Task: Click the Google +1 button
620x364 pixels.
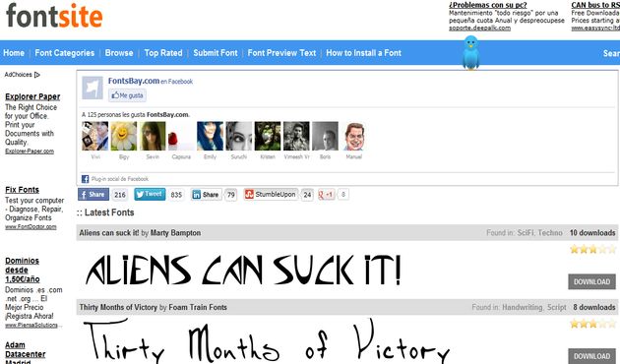Action: (x=326, y=195)
